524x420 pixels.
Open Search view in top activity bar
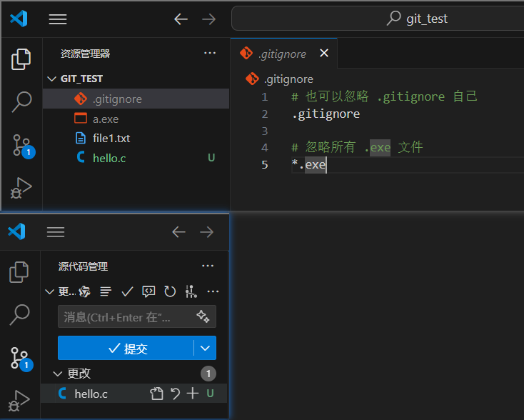[21, 101]
